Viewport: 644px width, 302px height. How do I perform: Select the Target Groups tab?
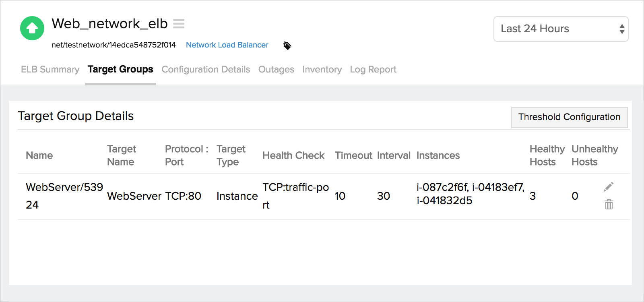coord(120,69)
